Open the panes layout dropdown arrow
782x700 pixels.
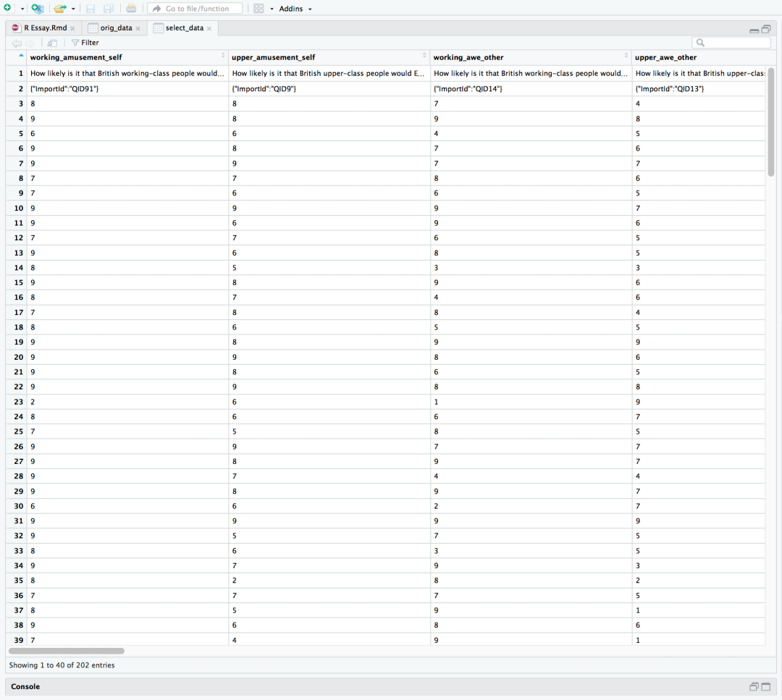pyautogui.click(x=272, y=9)
